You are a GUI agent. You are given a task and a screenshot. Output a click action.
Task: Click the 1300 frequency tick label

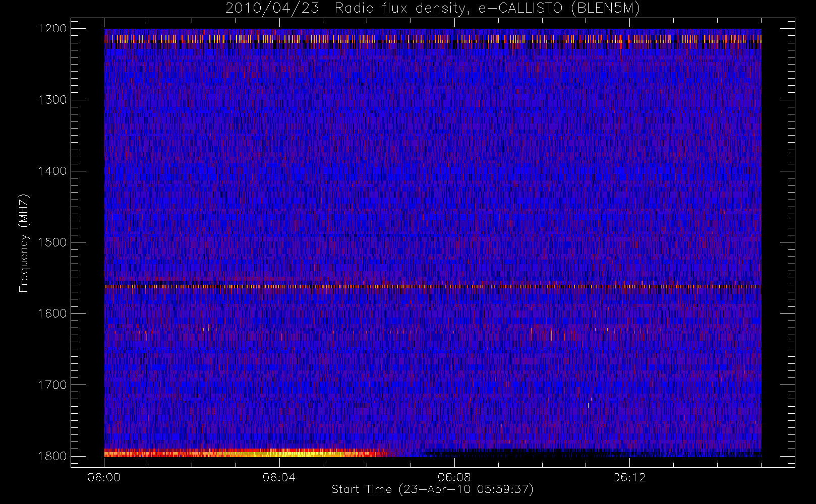coord(52,100)
